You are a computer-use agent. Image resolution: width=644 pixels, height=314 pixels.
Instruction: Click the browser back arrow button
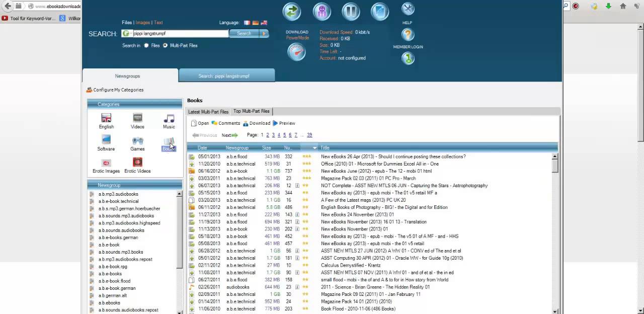tap(8, 6)
